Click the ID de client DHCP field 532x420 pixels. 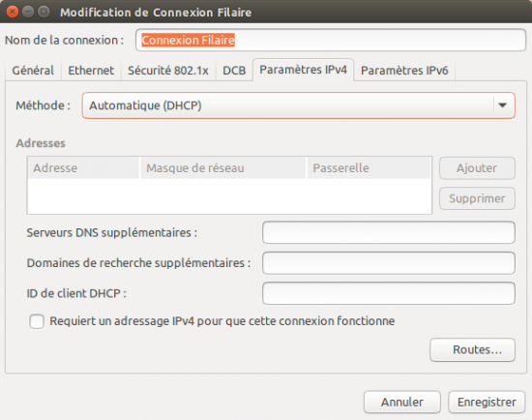coord(389,293)
